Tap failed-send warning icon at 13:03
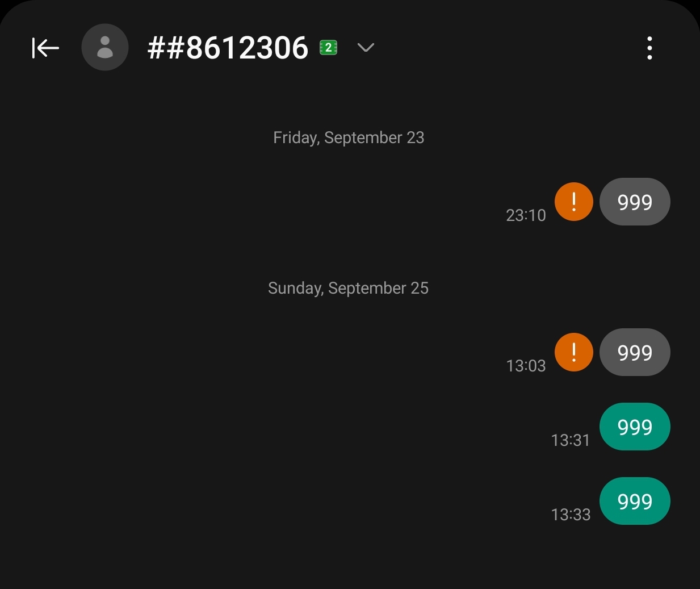 574,352
